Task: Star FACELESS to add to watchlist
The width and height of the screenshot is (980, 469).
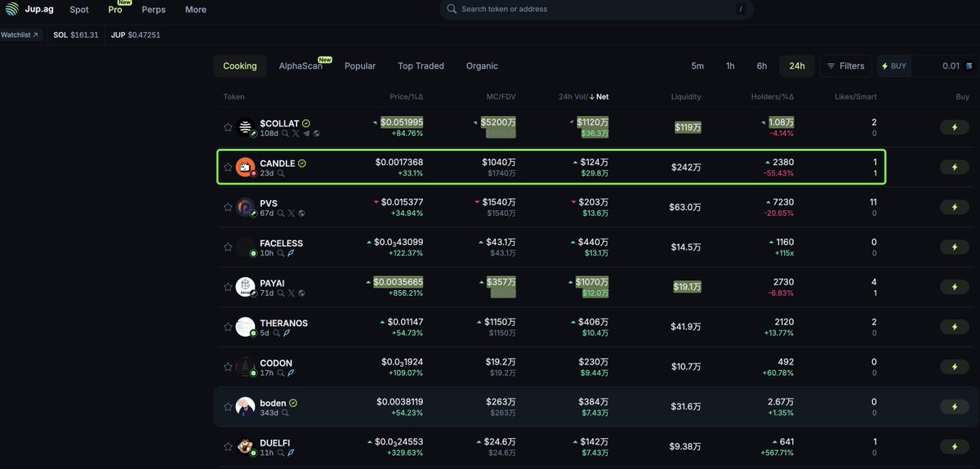Action: click(228, 247)
